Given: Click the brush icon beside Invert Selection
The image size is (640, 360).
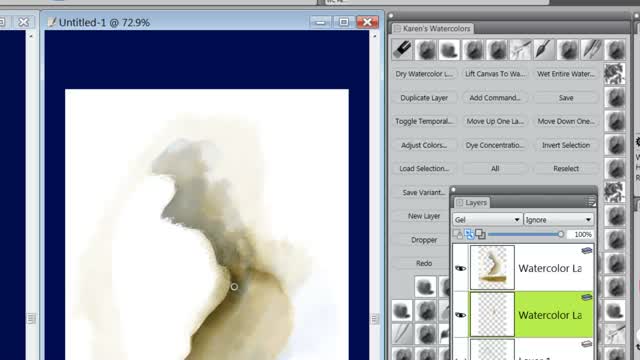Looking at the screenshot, I should click(x=615, y=145).
